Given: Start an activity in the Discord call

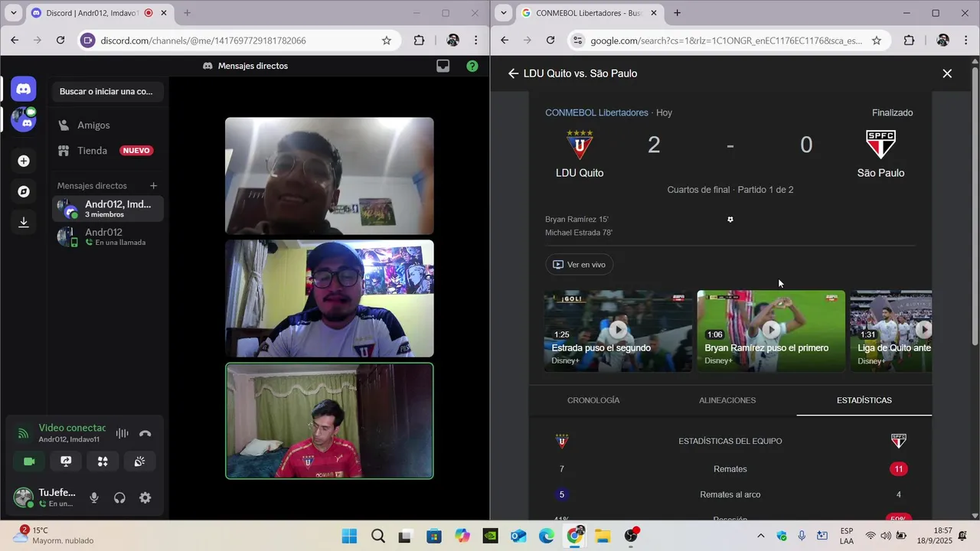Looking at the screenshot, I should click(103, 461).
